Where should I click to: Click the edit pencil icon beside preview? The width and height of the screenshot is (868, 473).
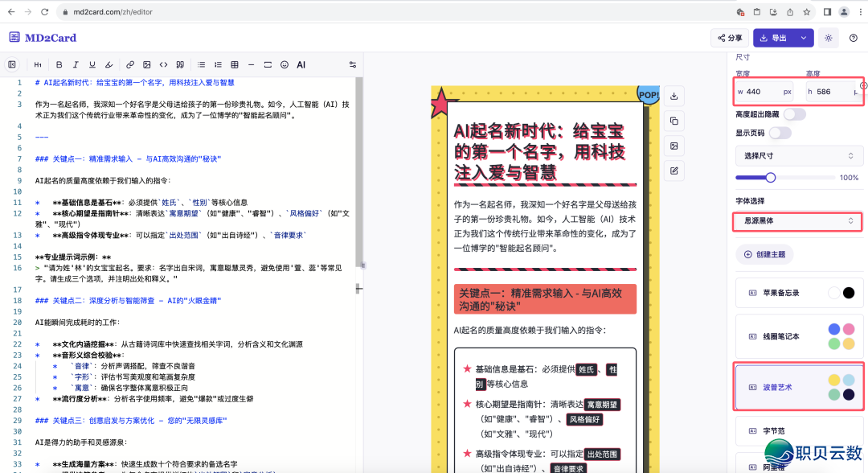(x=674, y=171)
